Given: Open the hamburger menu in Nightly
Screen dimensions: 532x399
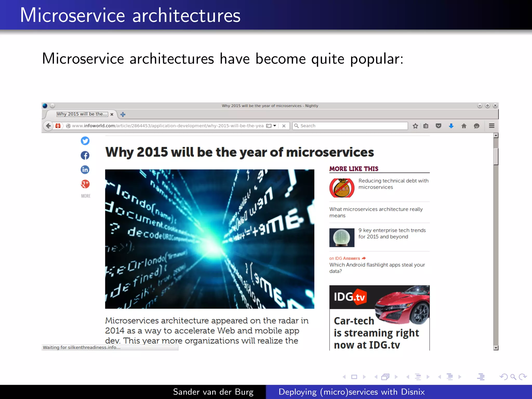Looking at the screenshot, I should pos(491,126).
